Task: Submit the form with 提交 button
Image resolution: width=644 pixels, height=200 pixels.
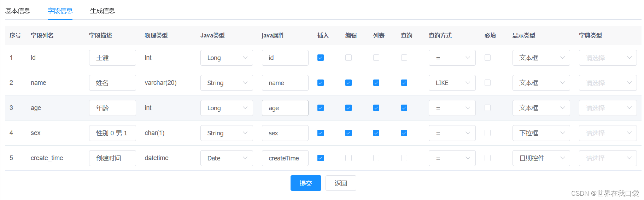Action: (x=306, y=183)
